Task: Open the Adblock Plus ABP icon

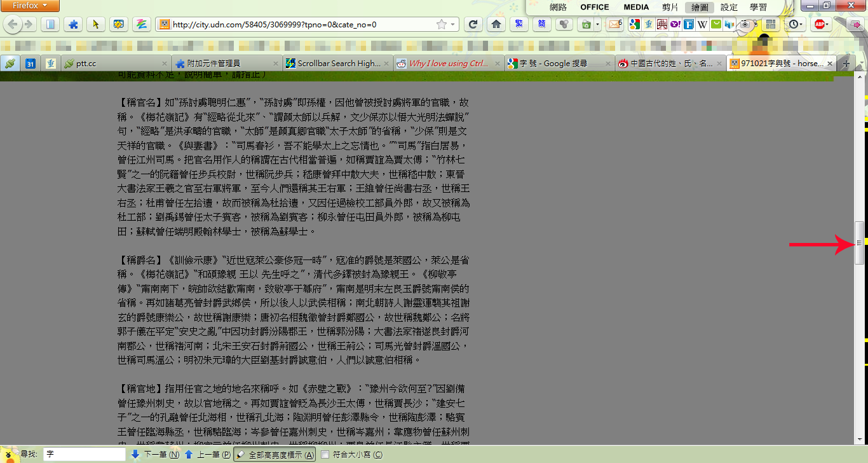Action: (x=820, y=25)
